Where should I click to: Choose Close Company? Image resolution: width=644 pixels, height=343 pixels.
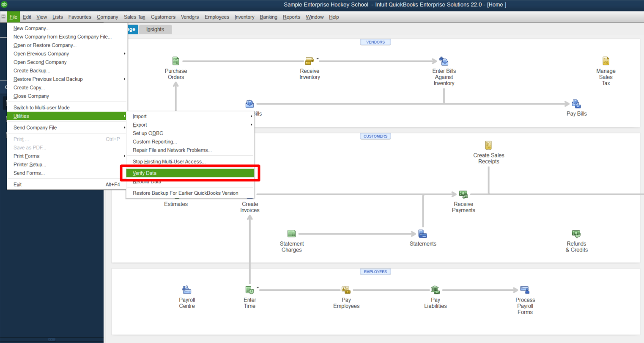click(x=67, y=96)
